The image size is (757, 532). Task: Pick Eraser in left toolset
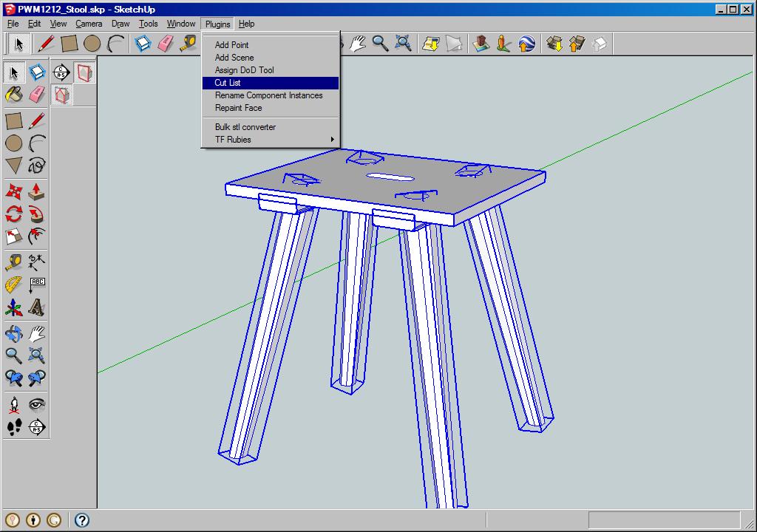tap(37, 95)
